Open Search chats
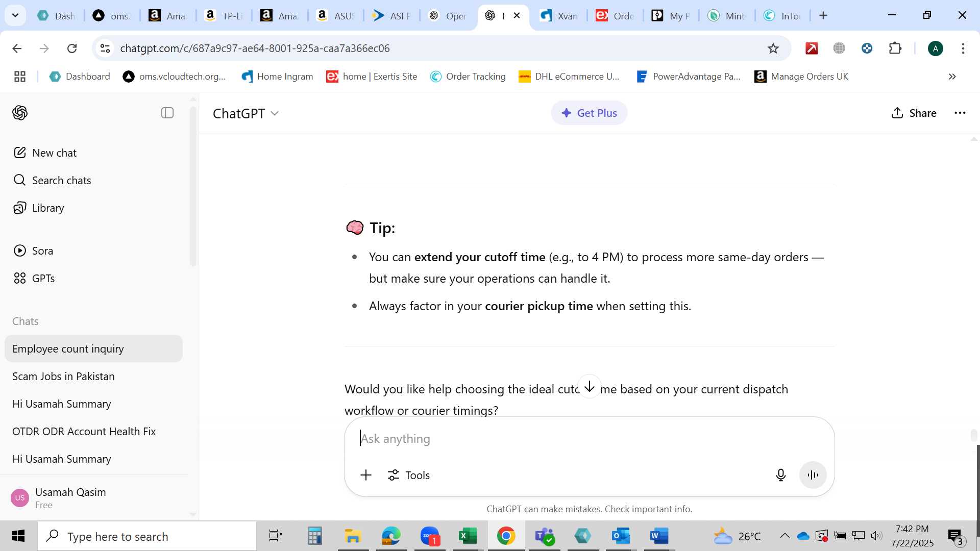Viewport: 980px width, 551px height. click(x=52, y=180)
